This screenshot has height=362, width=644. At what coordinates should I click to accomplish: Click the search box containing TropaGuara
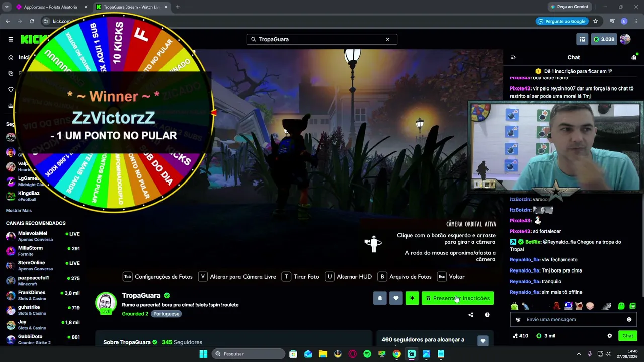(321, 39)
